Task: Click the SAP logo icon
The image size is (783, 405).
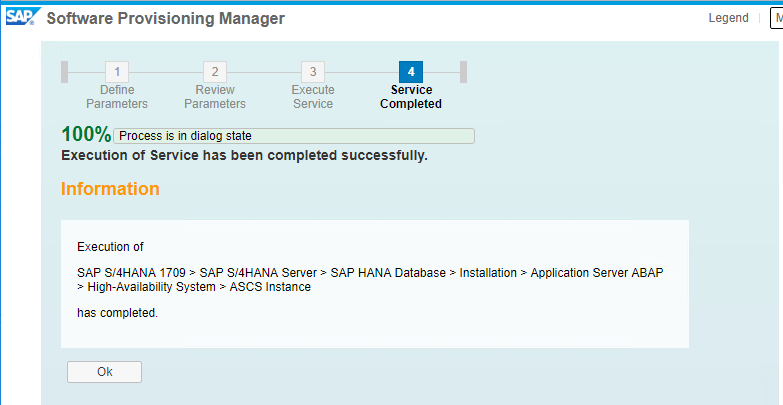Action: click(x=22, y=17)
